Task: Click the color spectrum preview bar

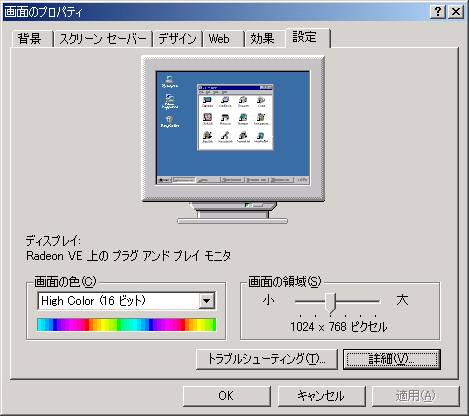Action: click(x=127, y=324)
